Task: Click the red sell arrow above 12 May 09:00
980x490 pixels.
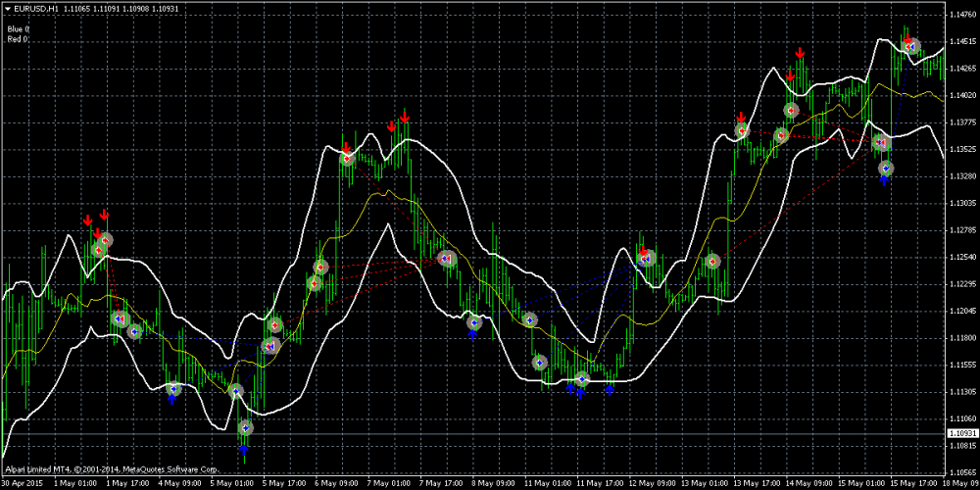Action: point(643,251)
